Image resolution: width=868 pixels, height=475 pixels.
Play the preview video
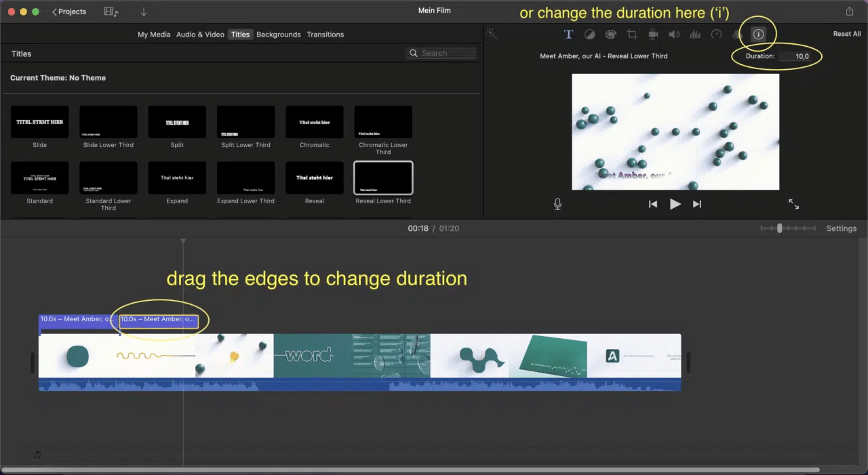tap(675, 204)
